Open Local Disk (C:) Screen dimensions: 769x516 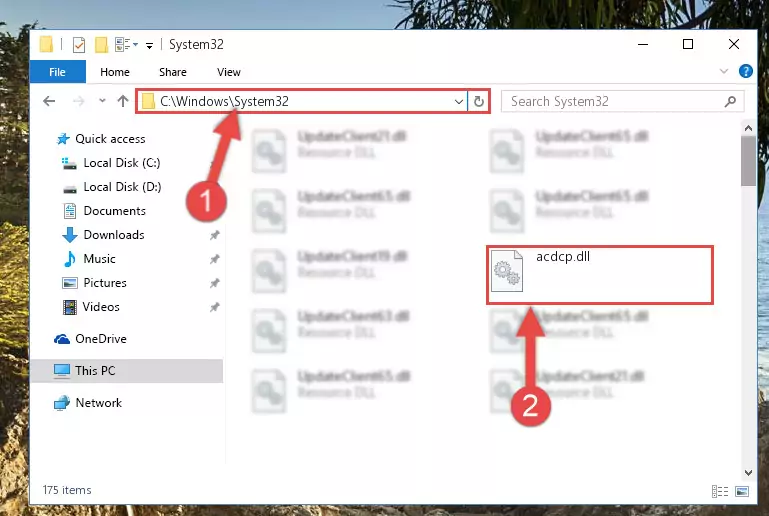coord(122,163)
